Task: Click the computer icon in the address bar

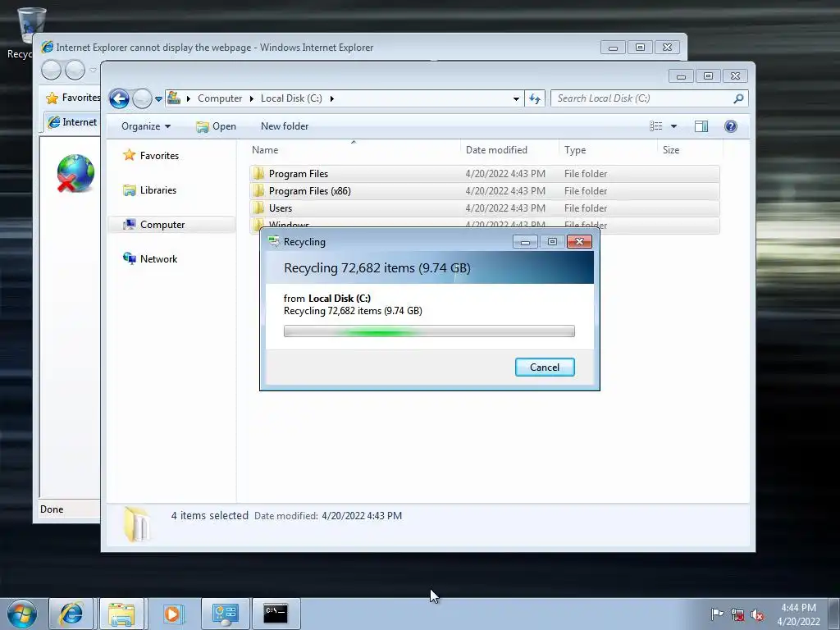Action: pyautogui.click(x=174, y=98)
